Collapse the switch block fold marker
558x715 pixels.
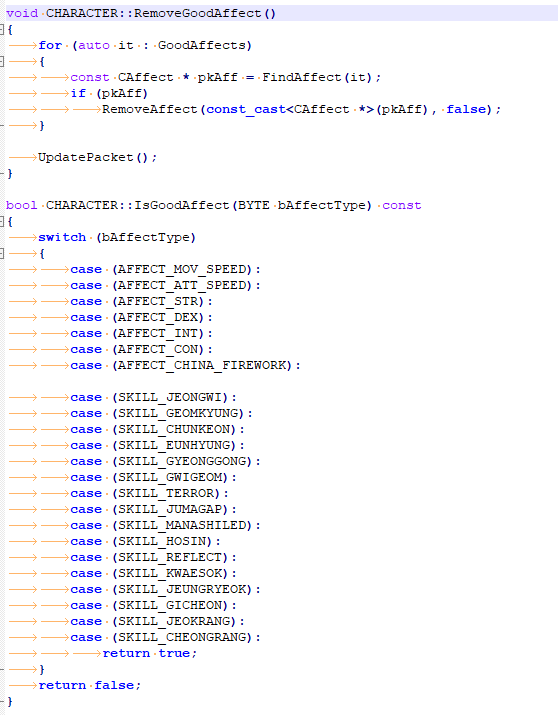2,254
